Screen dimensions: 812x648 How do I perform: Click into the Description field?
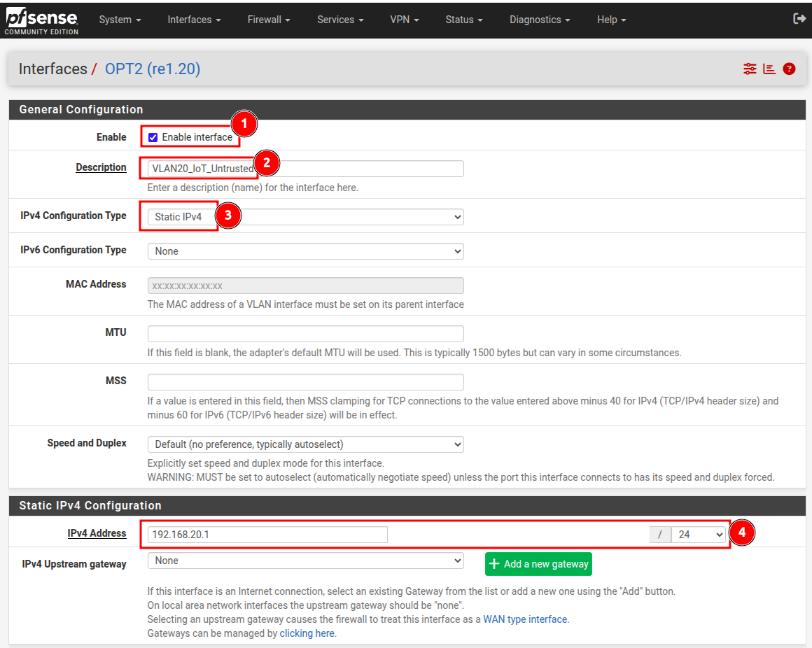pos(305,169)
